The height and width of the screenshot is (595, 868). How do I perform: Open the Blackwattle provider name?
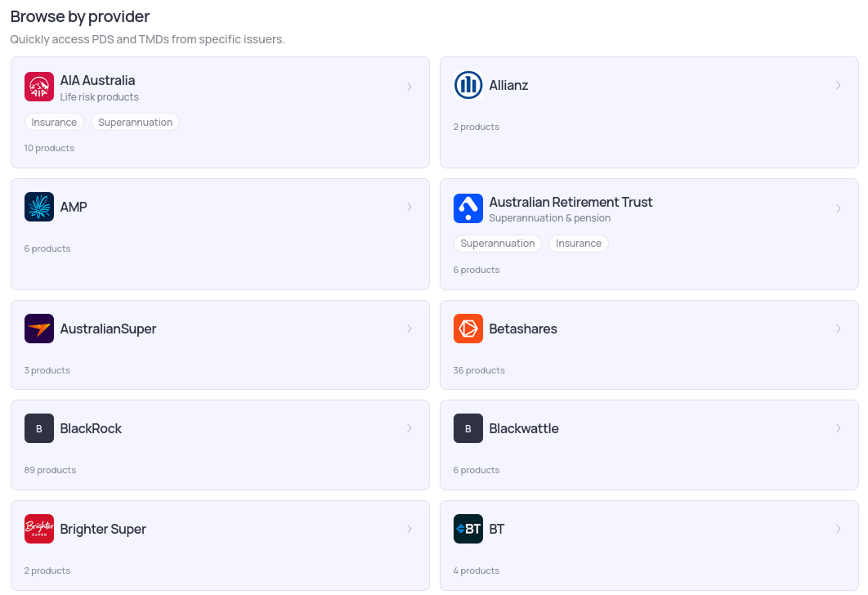tap(524, 428)
